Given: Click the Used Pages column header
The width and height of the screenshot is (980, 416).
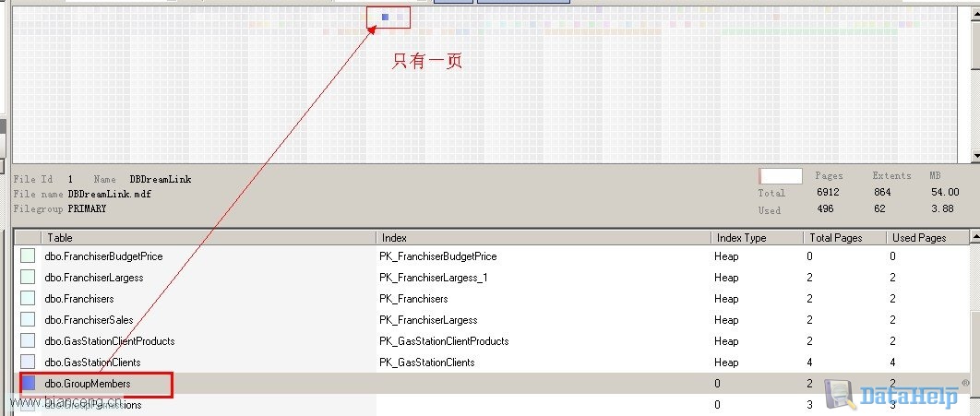Looking at the screenshot, I should (x=930, y=238).
